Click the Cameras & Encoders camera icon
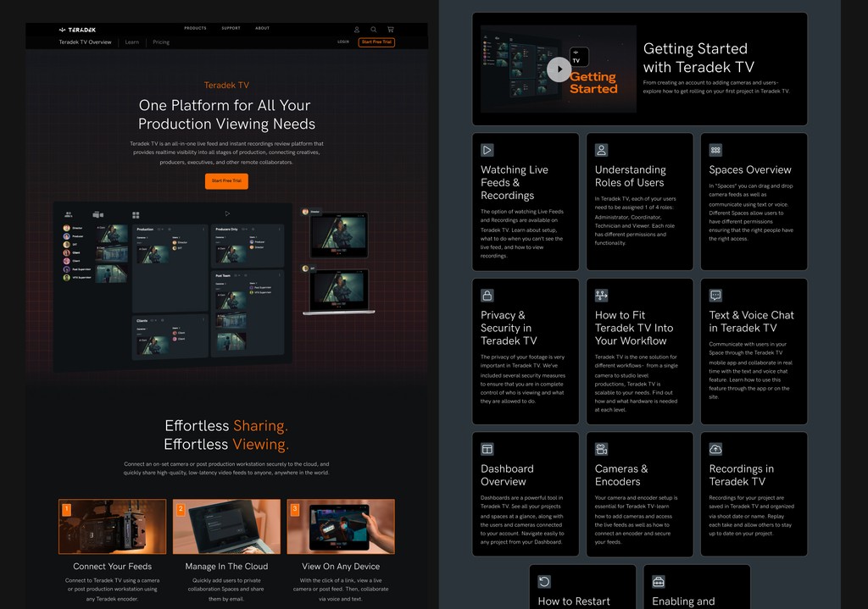 pyautogui.click(x=601, y=449)
